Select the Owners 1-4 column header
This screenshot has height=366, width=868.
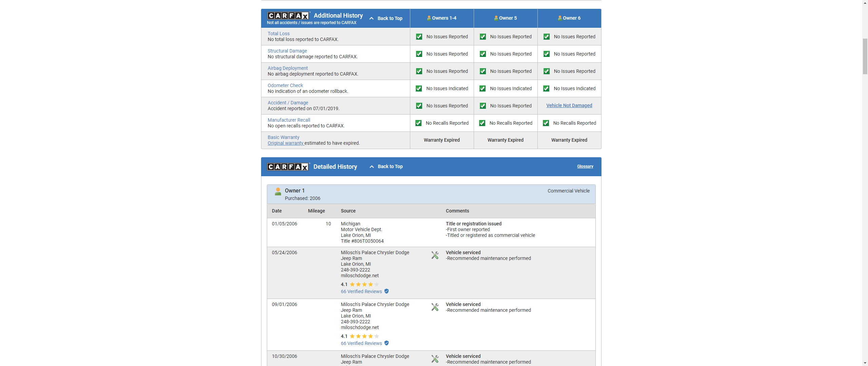pos(442,18)
